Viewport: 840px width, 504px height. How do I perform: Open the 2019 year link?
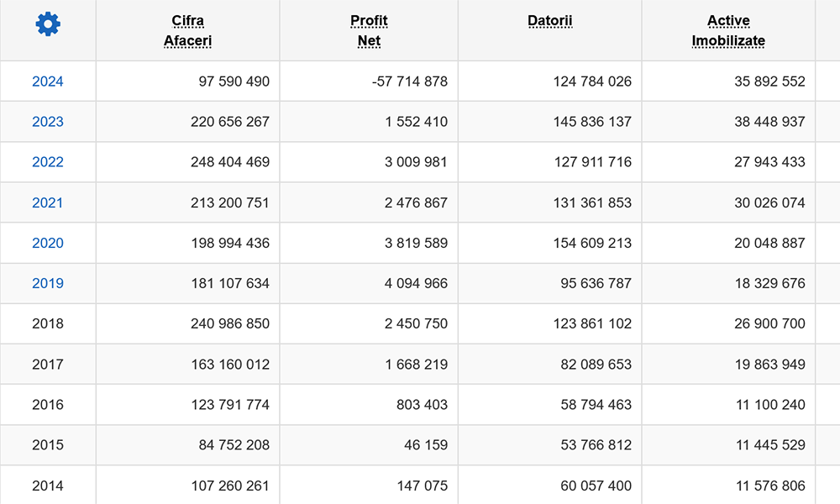click(x=48, y=283)
